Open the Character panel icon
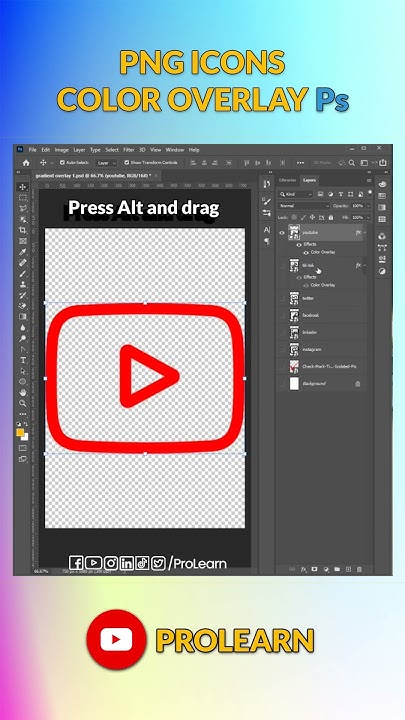The width and height of the screenshot is (405, 720). 267,230
